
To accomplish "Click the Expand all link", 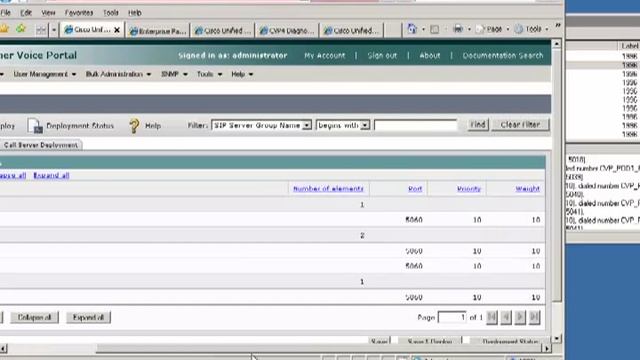I will pyautogui.click(x=51, y=176).
